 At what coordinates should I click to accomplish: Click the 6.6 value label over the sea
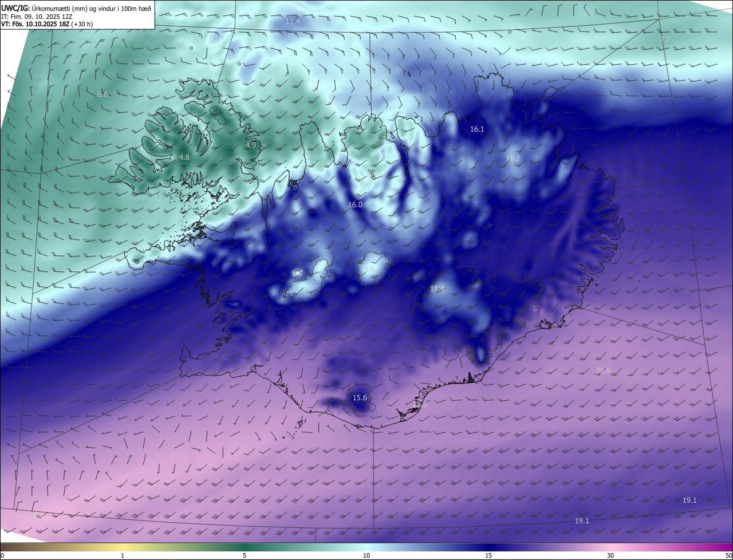(103, 94)
